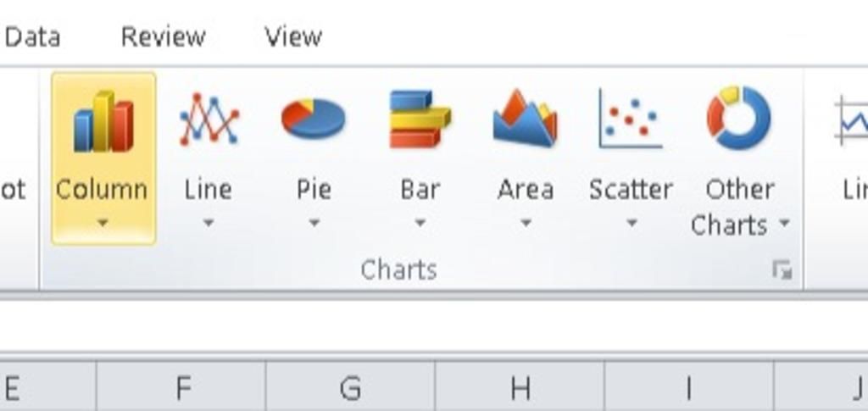Select column H header
This screenshot has height=411, width=868.
[520, 387]
